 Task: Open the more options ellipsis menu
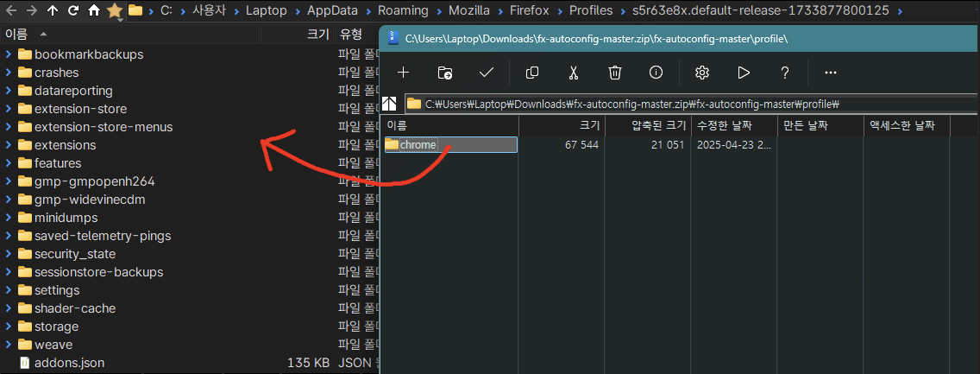831,73
